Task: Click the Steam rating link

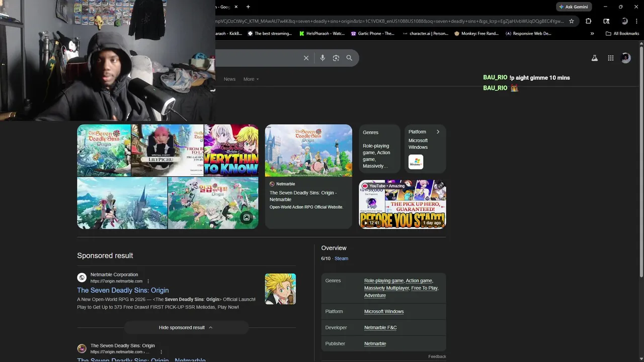Action: 341,258
